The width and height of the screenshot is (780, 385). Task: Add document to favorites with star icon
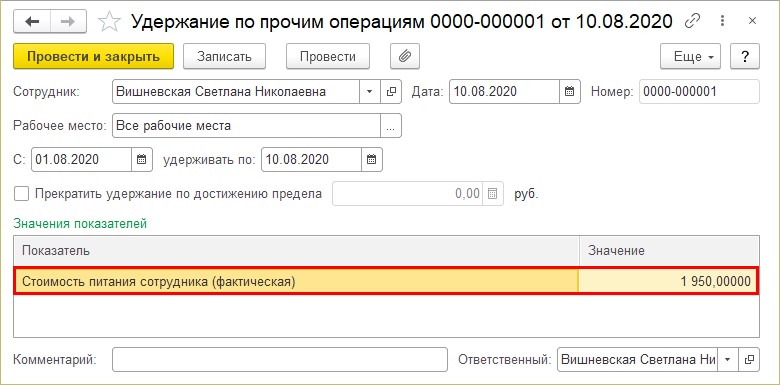coord(109,22)
